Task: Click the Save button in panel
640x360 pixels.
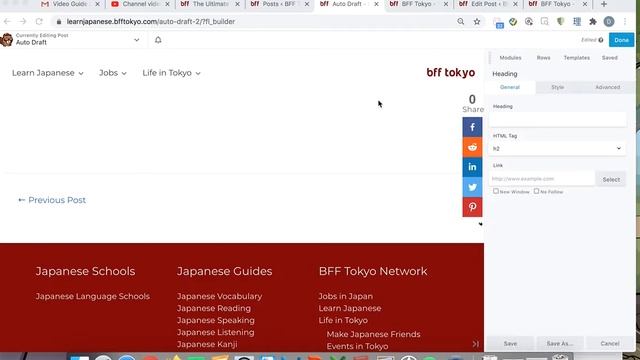Action: (510, 344)
